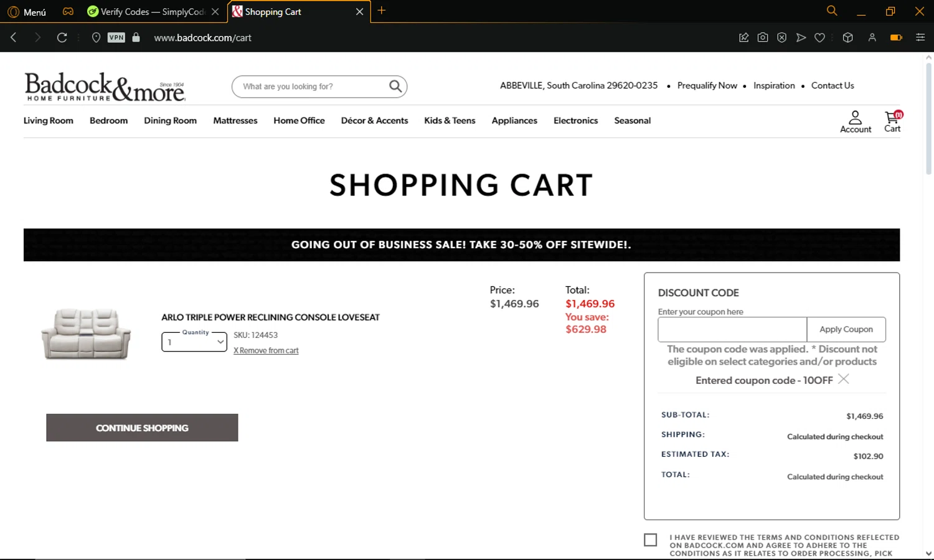Click the product search field
Image resolution: width=934 pixels, height=560 pixels.
(311, 86)
